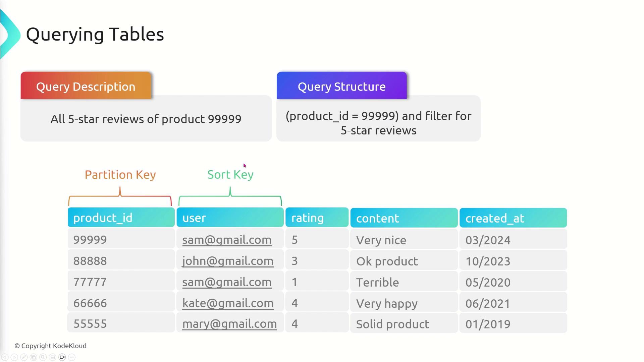Go to previous slide with back arrow
Screen dimensions: 644x362
pos(5,357)
